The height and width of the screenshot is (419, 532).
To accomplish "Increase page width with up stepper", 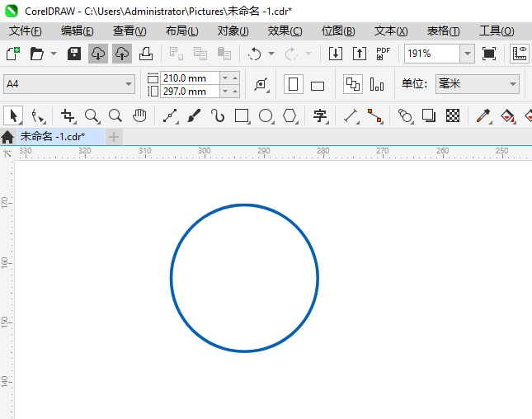I will pos(235,78).
